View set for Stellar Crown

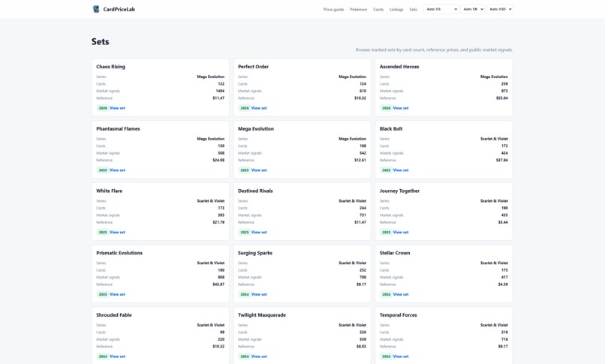click(401, 294)
